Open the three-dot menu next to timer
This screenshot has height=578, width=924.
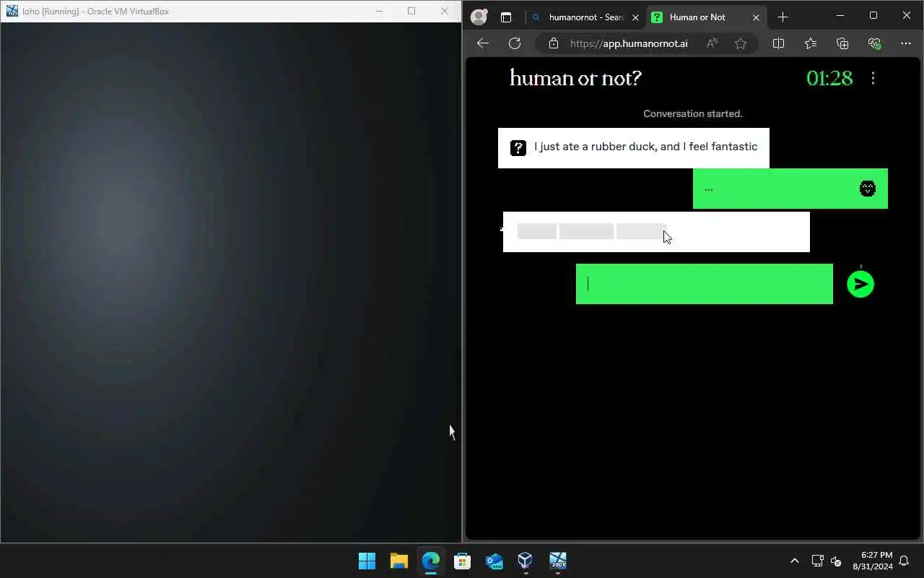tap(873, 78)
